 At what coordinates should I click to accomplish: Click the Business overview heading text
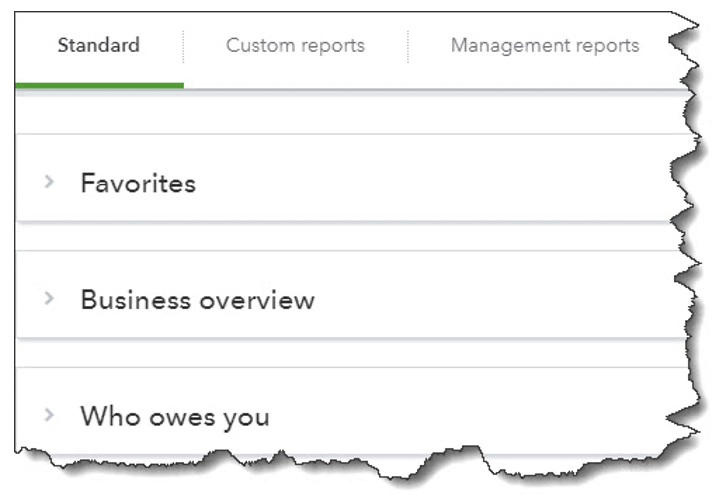(x=198, y=300)
